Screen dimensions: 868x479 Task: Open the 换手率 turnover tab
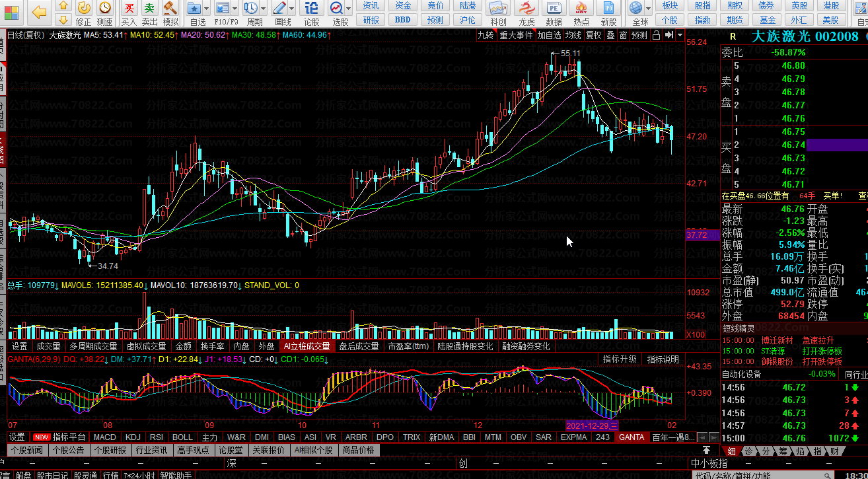[212, 346]
